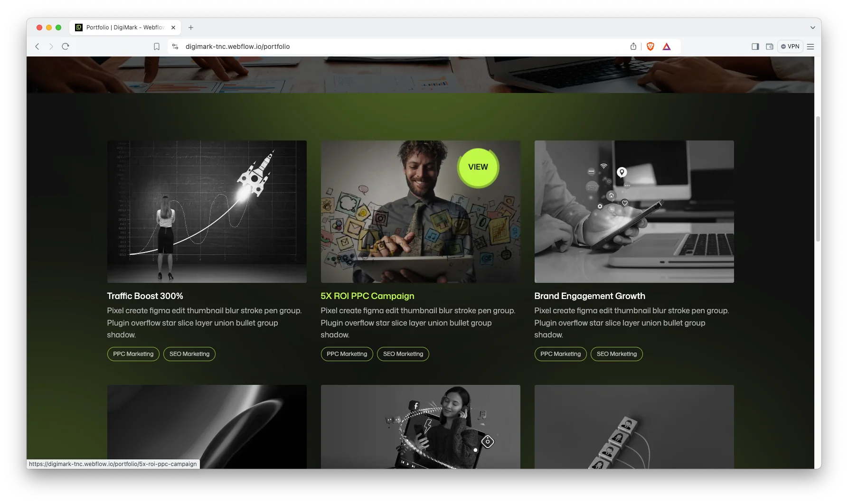Open the Traffic Boost 300% rocket thumbnail
Screen dimensions: 848x504
pos(207,212)
